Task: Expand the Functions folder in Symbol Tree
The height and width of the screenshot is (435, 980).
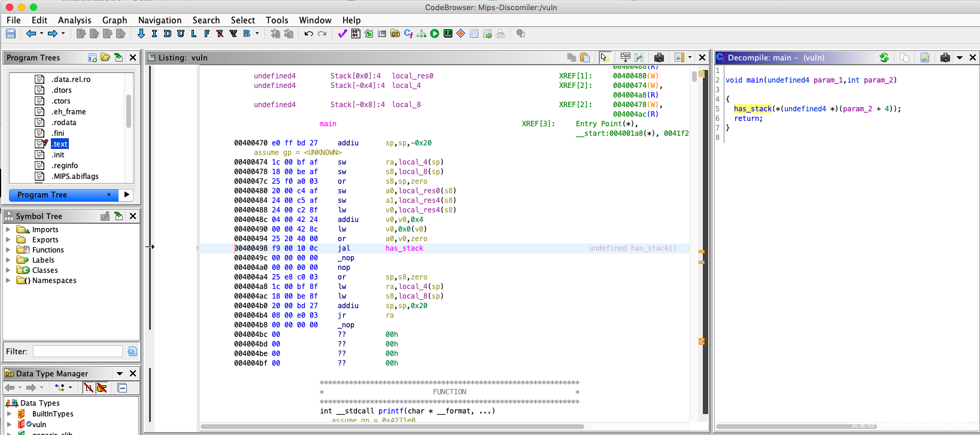Action: pos(8,250)
